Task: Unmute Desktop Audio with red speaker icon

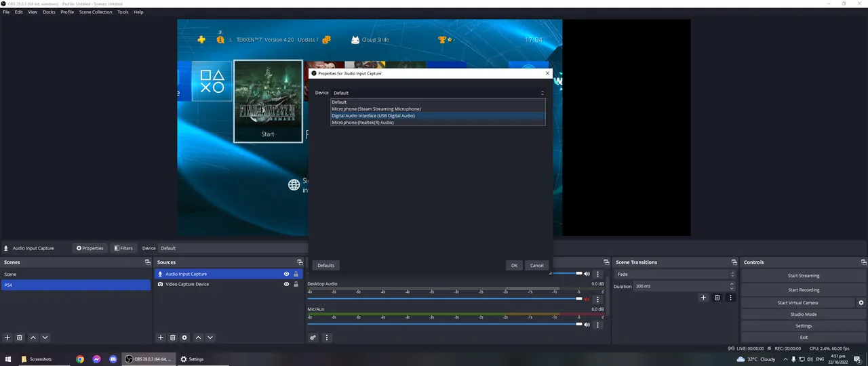Action: (587, 299)
